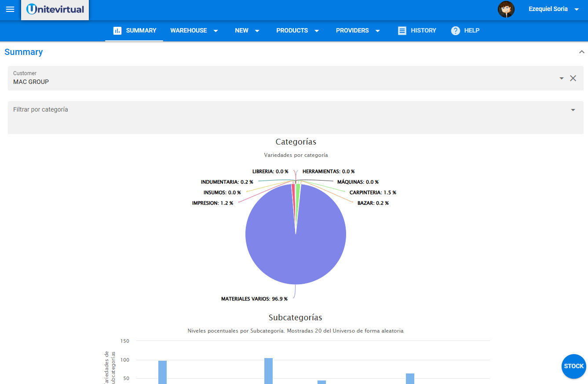Image resolution: width=588 pixels, height=384 pixels.
Task: Click the SUMMARY bar chart icon
Action: [x=117, y=30]
